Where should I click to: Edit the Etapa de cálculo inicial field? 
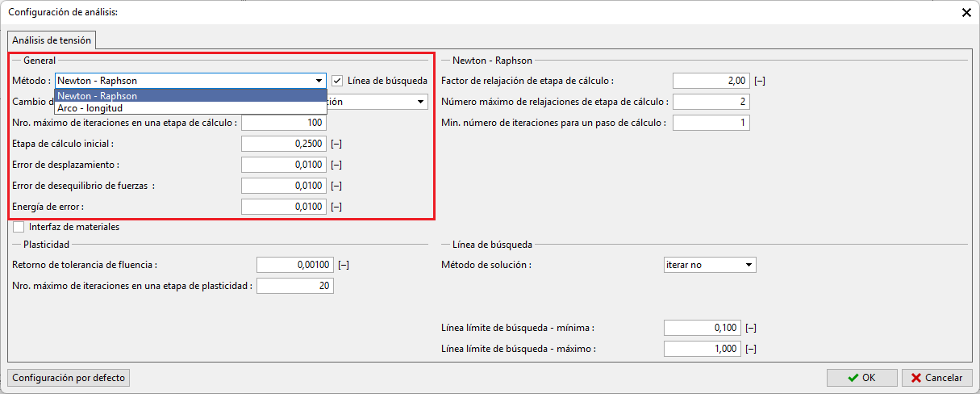(283, 144)
